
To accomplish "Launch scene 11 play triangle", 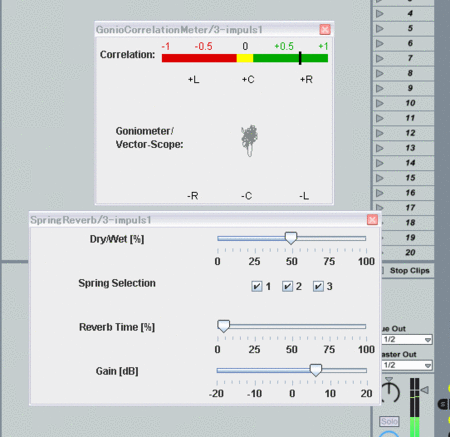I will click(379, 118).
